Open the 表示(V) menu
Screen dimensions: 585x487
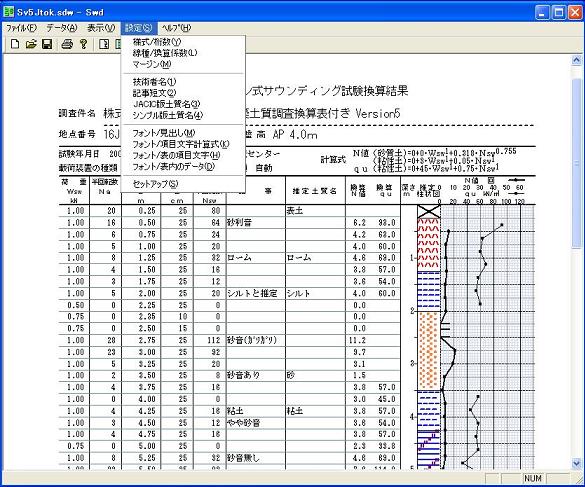click(x=101, y=28)
